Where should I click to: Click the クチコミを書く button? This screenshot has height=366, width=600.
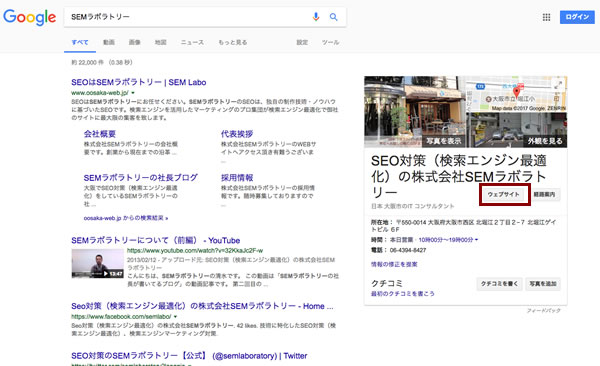(x=499, y=284)
